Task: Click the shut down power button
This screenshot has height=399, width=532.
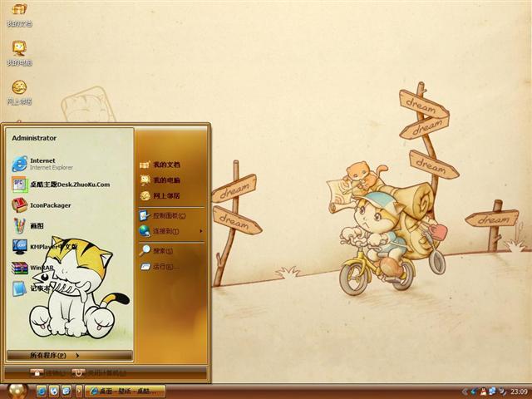Action: point(78,373)
